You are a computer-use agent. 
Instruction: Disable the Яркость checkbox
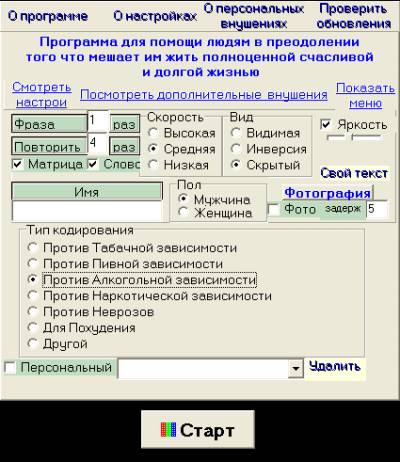(326, 125)
